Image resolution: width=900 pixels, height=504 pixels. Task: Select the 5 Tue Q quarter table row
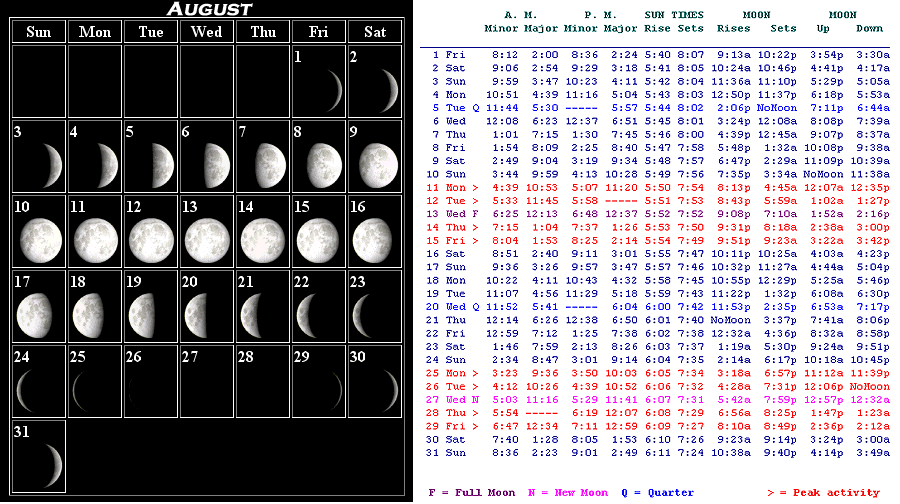coord(657,107)
